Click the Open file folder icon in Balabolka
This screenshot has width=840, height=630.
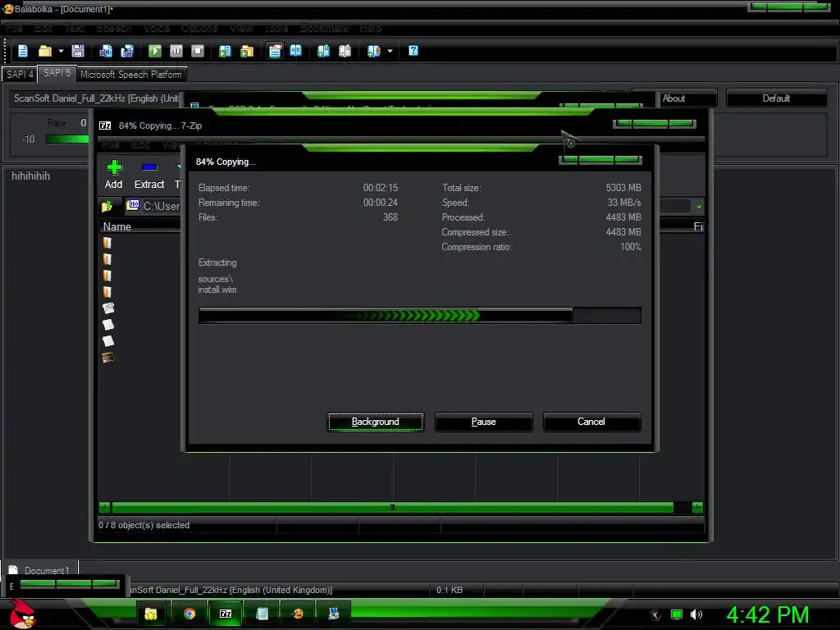(x=45, y=51)
